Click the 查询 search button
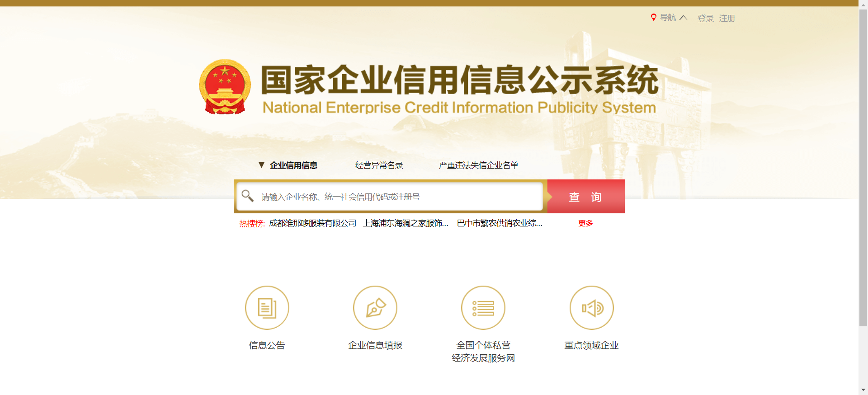This screenshot has height=395, width=868. click(586, 197)
